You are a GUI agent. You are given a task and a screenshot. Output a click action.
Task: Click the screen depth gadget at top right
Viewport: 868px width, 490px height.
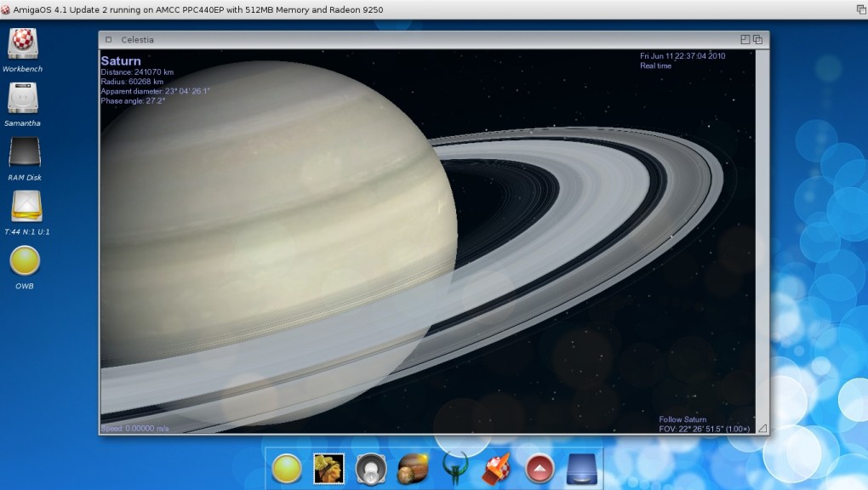[x=860, y=9]
